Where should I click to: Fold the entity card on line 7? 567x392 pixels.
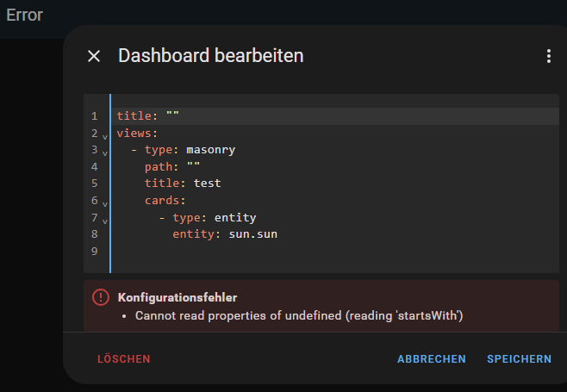(x=105, y=220)
